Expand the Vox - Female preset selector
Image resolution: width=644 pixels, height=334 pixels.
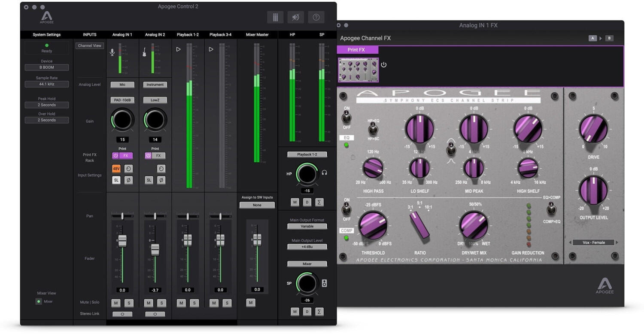pos(593,243)
